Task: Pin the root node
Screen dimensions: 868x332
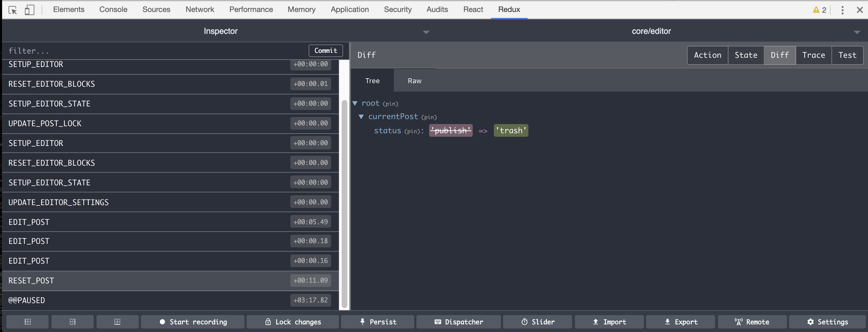Action: point(390,104)
